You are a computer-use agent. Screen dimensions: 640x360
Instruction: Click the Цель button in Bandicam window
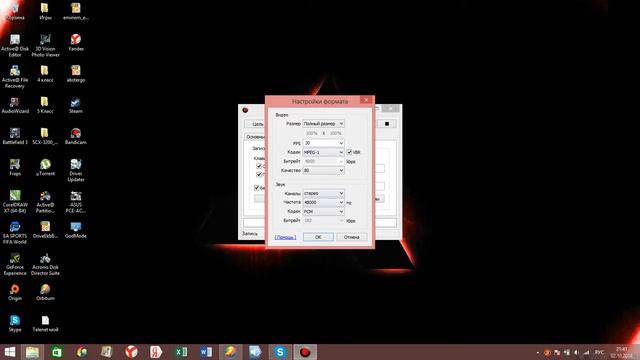coord(256,124)
